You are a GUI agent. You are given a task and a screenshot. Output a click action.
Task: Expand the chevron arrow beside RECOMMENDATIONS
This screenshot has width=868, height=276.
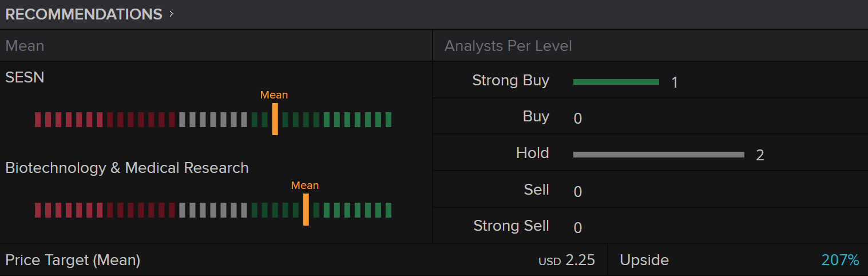coord(171,15)
